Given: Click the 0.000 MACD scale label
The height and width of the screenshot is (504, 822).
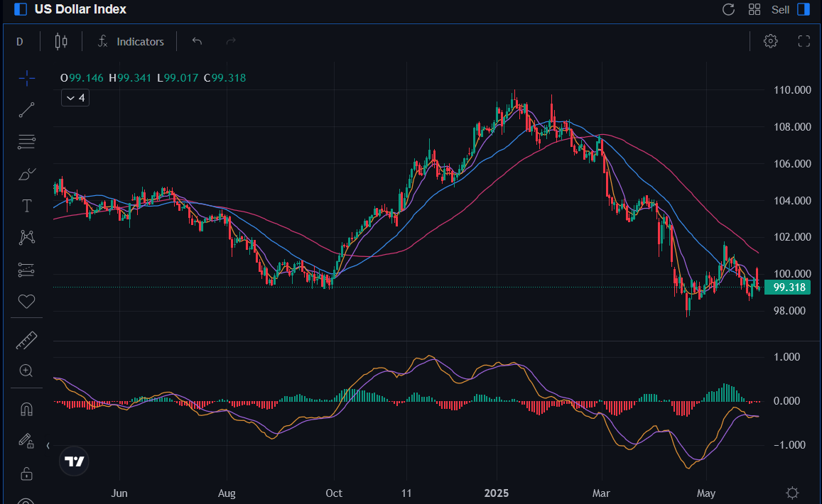Looking at the screenshot, I should (x=787, y=401).
